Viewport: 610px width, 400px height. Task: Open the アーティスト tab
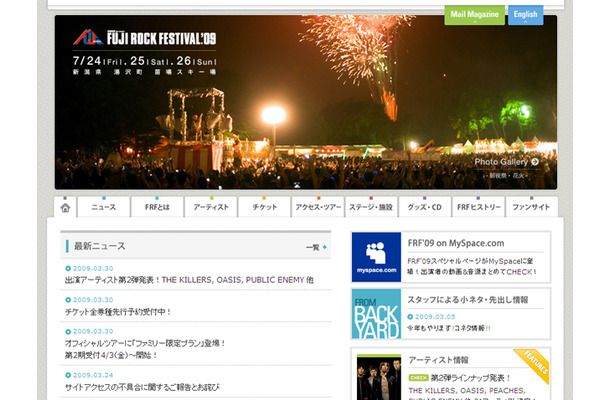pos(211,207)
